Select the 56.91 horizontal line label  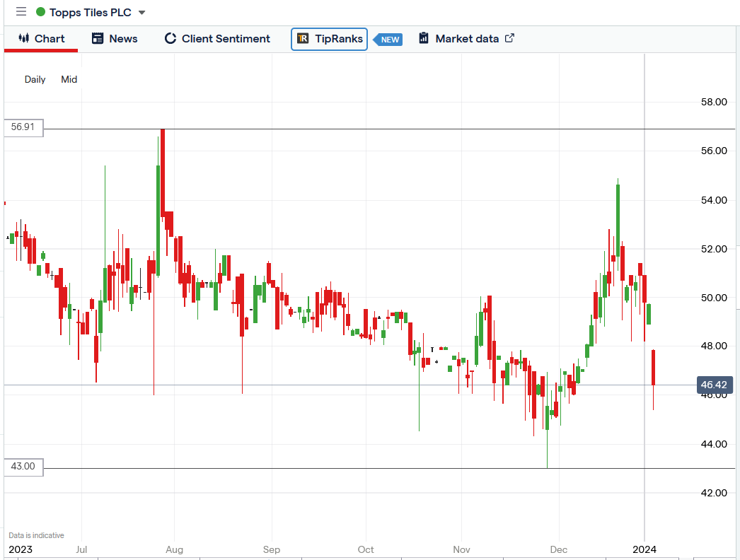pyautogui.click(x=23, y=127)
